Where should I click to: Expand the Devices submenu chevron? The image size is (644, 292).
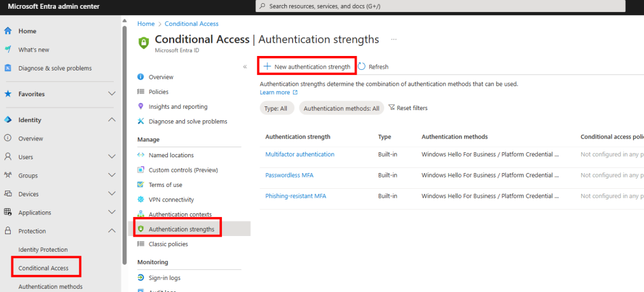[112, 194]
